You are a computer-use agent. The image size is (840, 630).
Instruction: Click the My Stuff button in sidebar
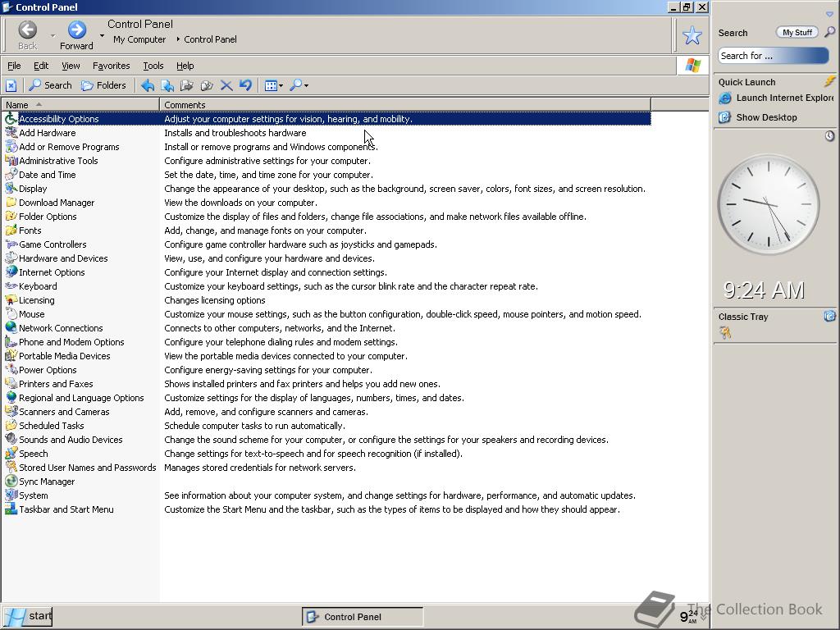tap(797, 32)
